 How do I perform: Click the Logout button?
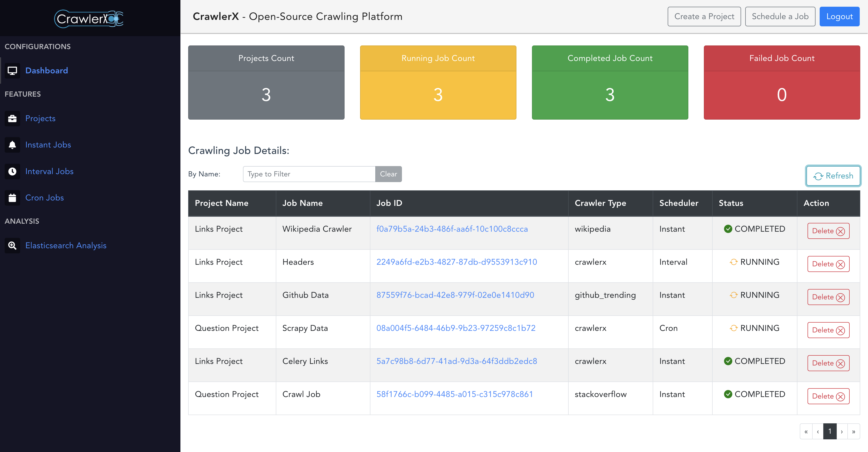(x=839, y=17)
